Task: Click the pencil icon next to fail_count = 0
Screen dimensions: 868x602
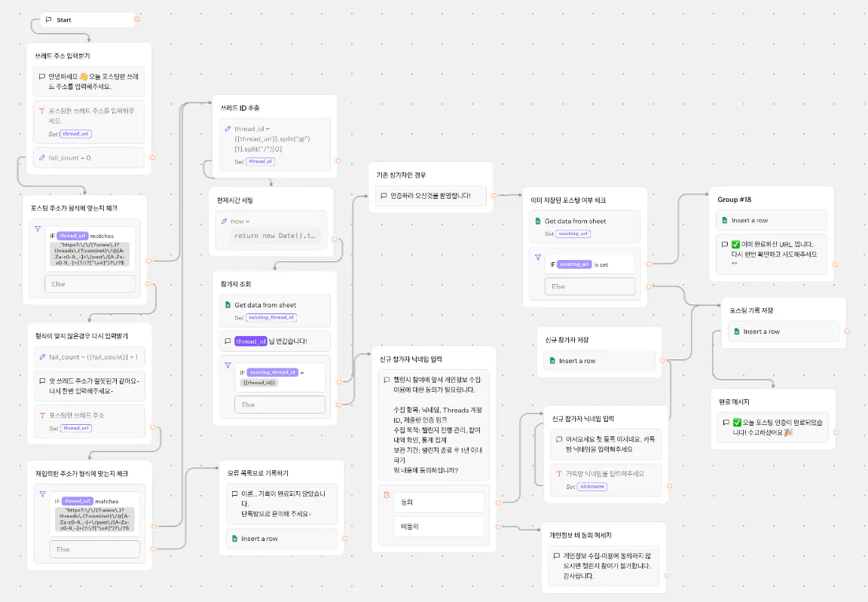Action: point(41,157)
